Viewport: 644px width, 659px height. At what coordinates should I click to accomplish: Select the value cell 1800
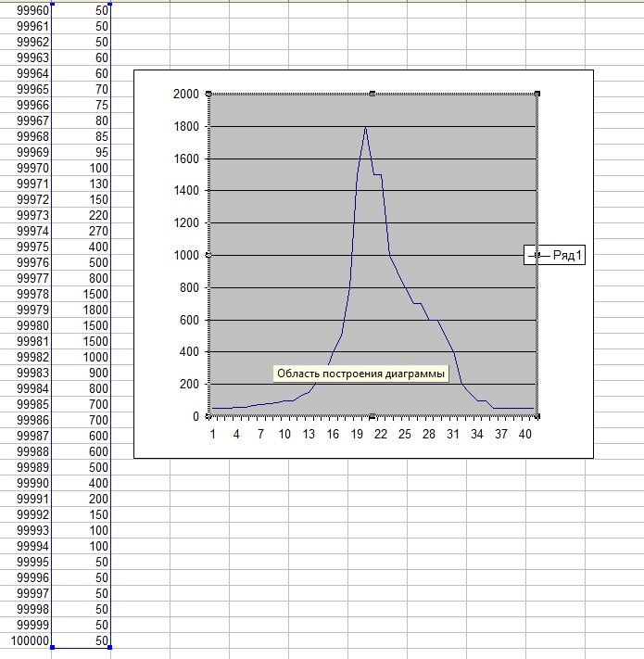pyautogui.click(x=81, y=310)
